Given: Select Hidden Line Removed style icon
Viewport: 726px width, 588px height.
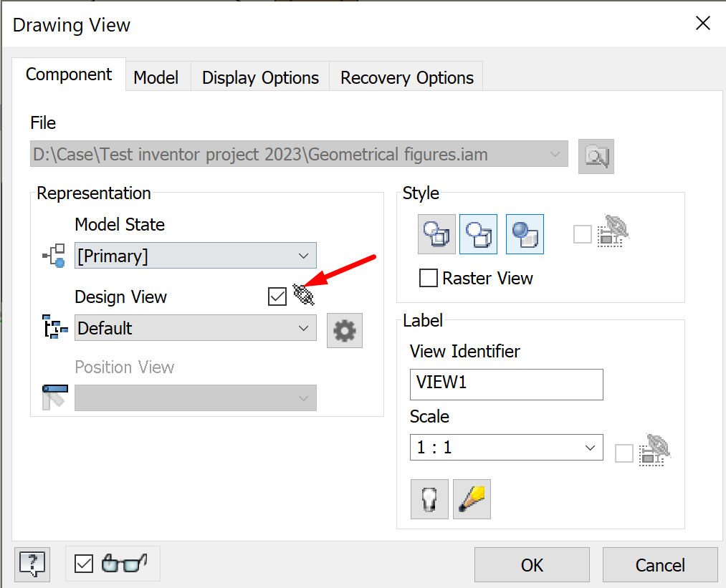Looking at the screenshot, I should [478, 234].
